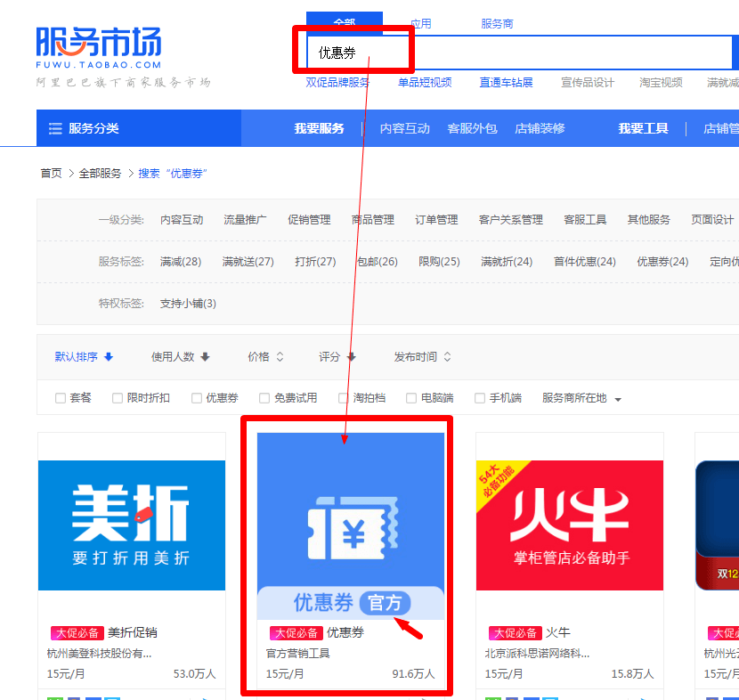Filter by category 订单管理
The width and height of the screenshot is (739, 700).
tap(436, 220)
